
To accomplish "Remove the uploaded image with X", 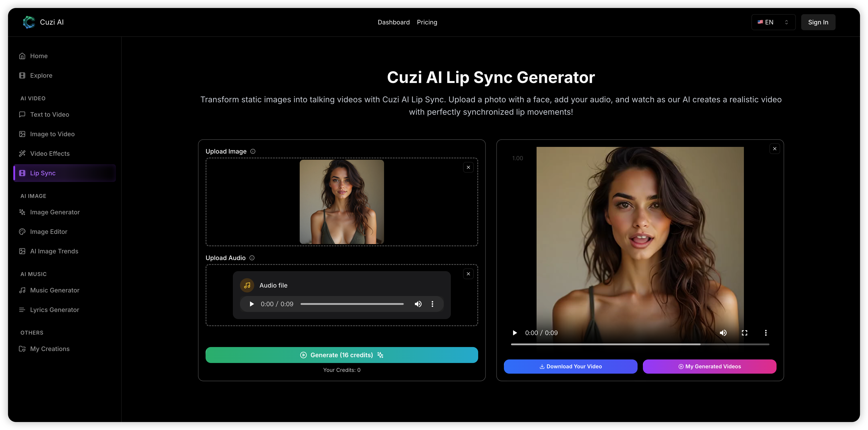I will 468,167.
